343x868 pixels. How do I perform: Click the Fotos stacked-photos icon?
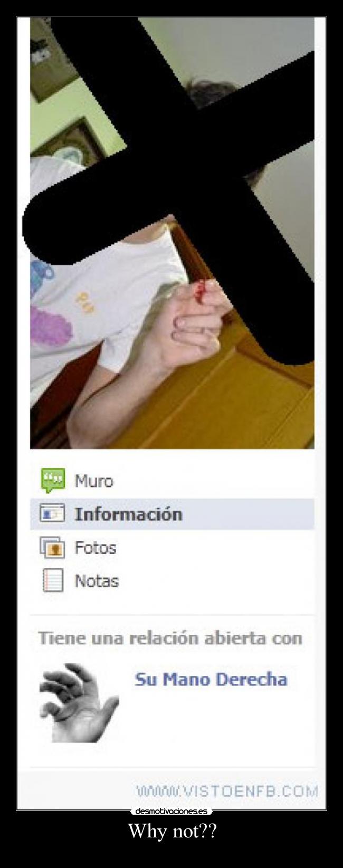click(x=52, y=547)
